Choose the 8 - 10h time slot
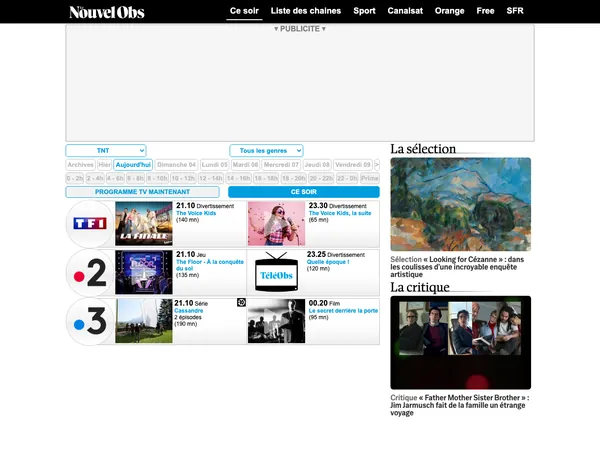 click(157, 178)
